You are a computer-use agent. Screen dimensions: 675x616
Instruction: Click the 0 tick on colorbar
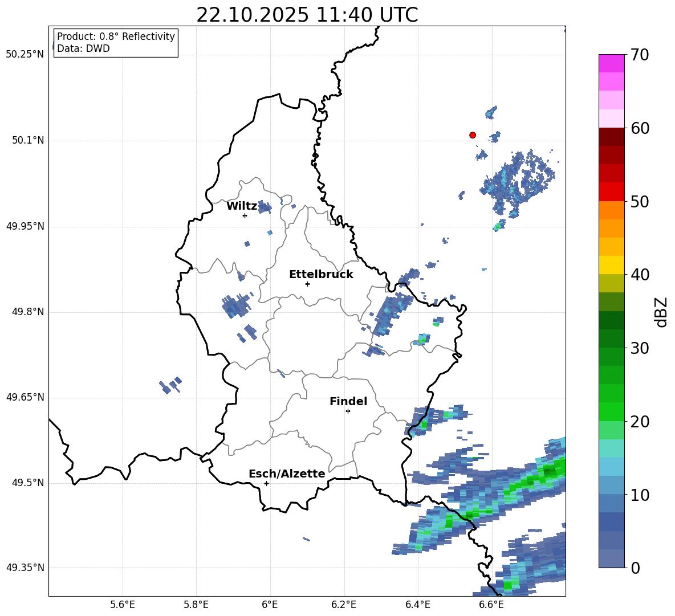click(635, 568)
